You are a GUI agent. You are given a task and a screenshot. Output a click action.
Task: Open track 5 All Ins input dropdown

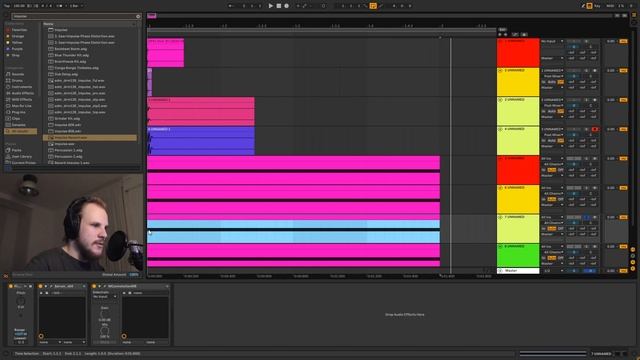[x=552, y=158]
